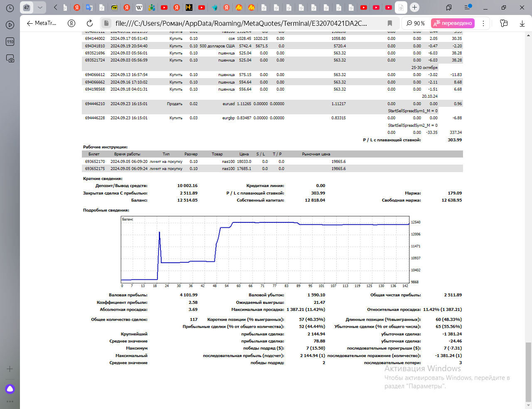
Task: Open the video play icon in sidebar
Action: [x=10, y=25]
